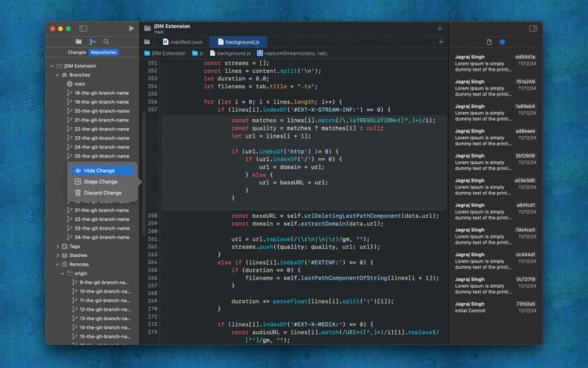Click the trash icon beside Discard Change
This screenshot has width=588, height=368.
(78, 193)
